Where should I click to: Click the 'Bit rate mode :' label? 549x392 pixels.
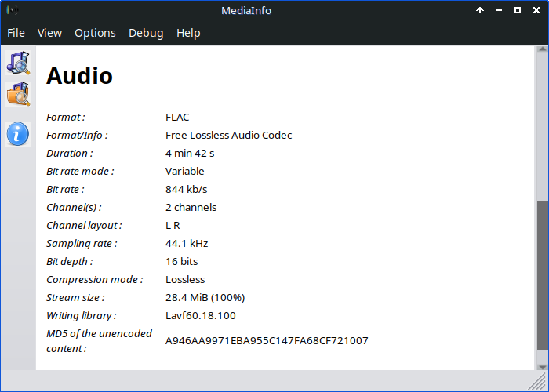click(x=80, y=171)
